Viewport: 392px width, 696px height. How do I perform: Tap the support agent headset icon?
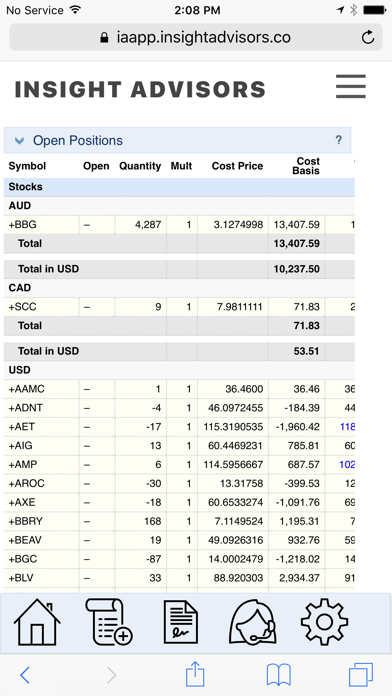pos(253,622)
